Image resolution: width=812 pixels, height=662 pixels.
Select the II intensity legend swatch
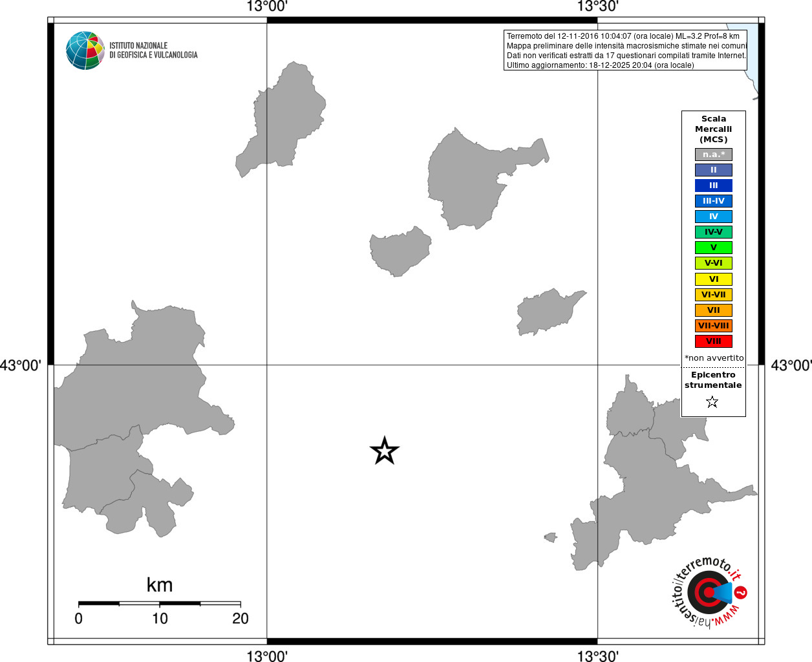click(714, 170)
